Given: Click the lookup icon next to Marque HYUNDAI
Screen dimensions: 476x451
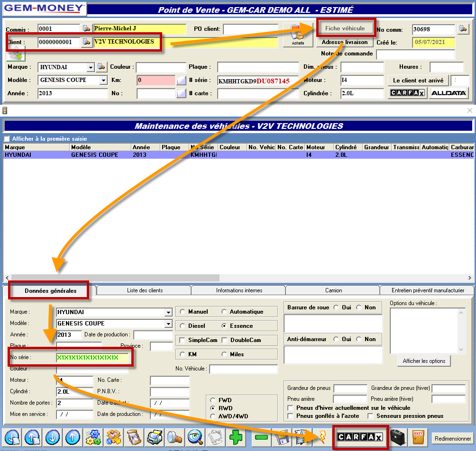Looking at the screenshot, I should click(x=101, y=67).
